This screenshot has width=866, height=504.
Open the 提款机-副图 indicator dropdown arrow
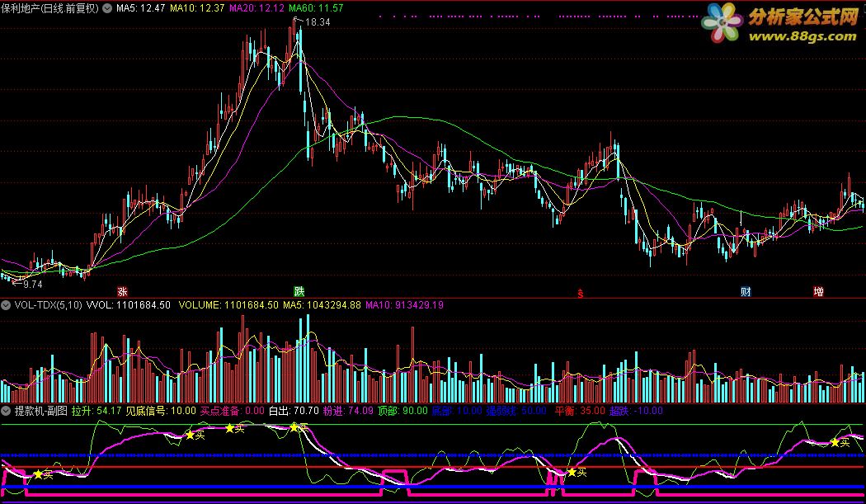[x=6, y=411]
